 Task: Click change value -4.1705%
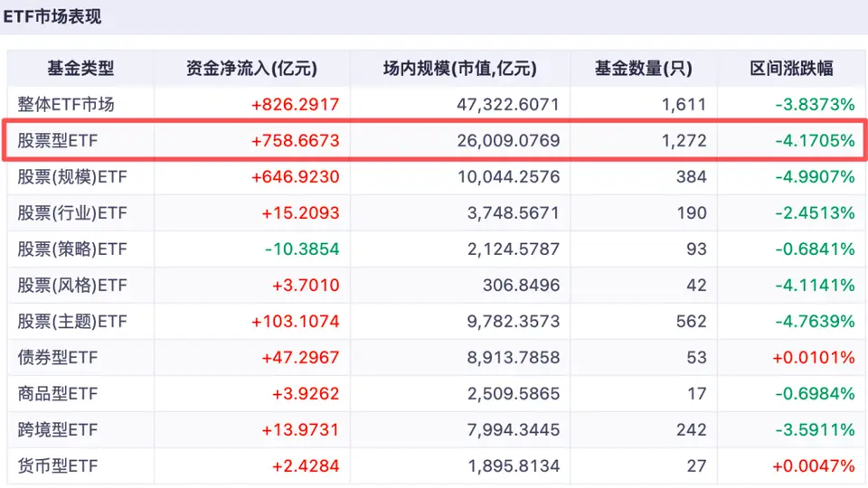click(815, 141)
